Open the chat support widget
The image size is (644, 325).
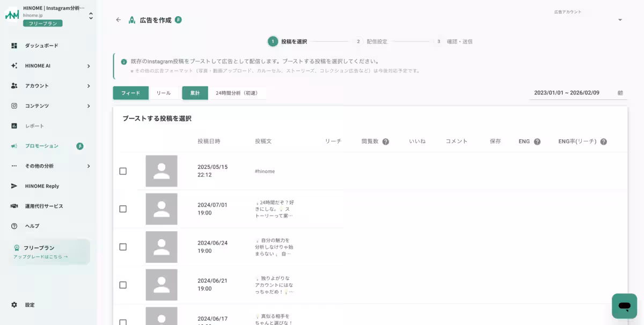(624, 306)
